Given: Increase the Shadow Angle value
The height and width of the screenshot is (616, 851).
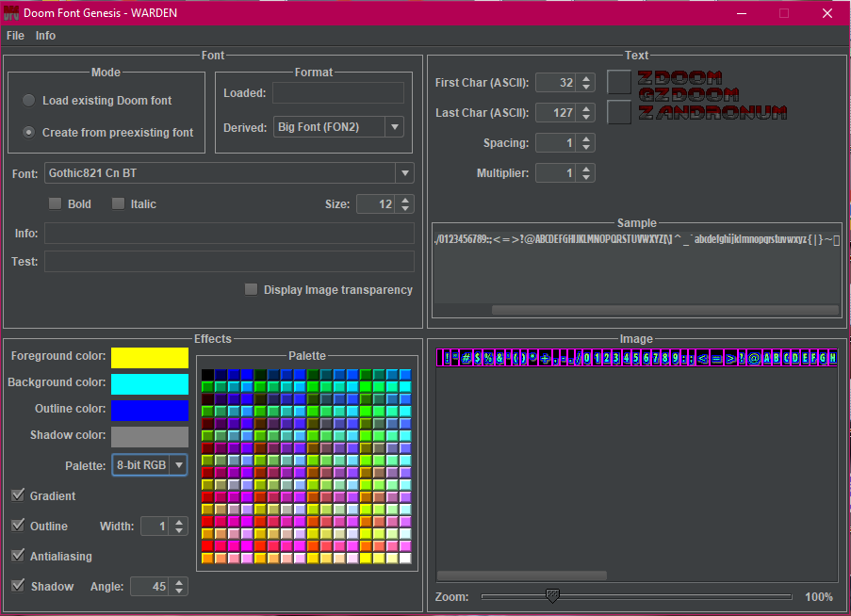Looking at the screenshot, I should point(179,582).
